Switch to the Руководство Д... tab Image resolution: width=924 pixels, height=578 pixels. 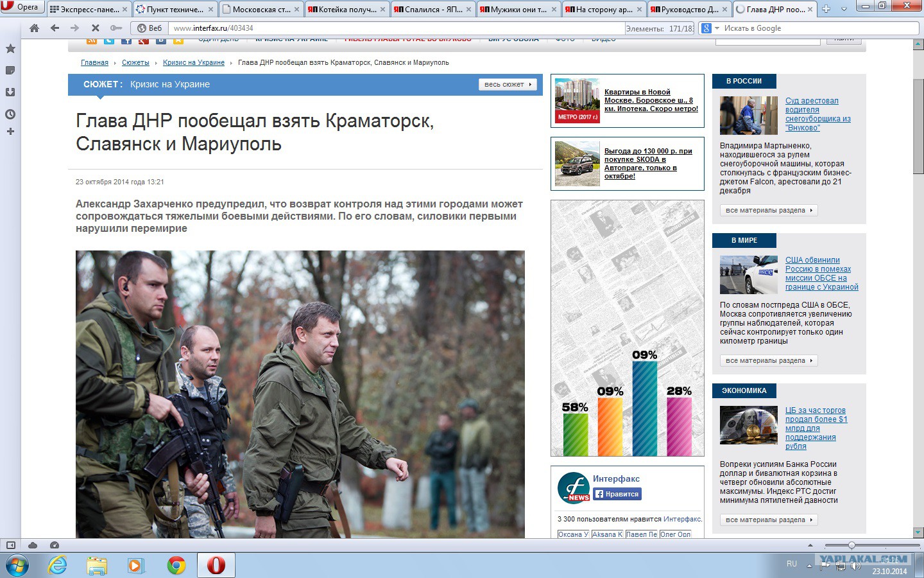[x=690, y=9]
